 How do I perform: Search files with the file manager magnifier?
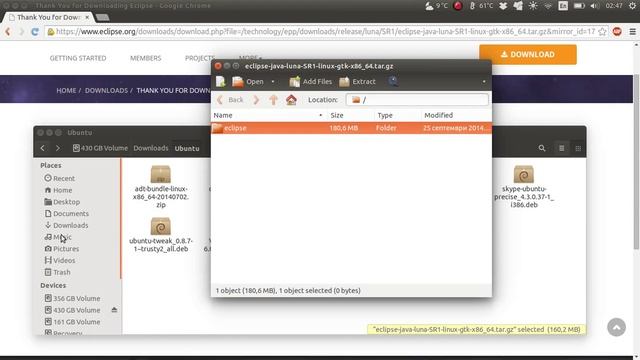click(x=542, y=148)
